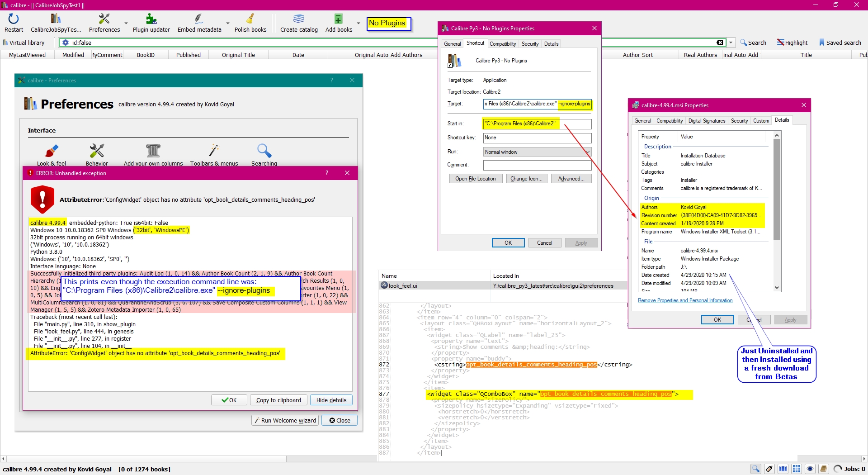Open Preferences from the main toolbar
868x475 pixels.
(104, 23)
